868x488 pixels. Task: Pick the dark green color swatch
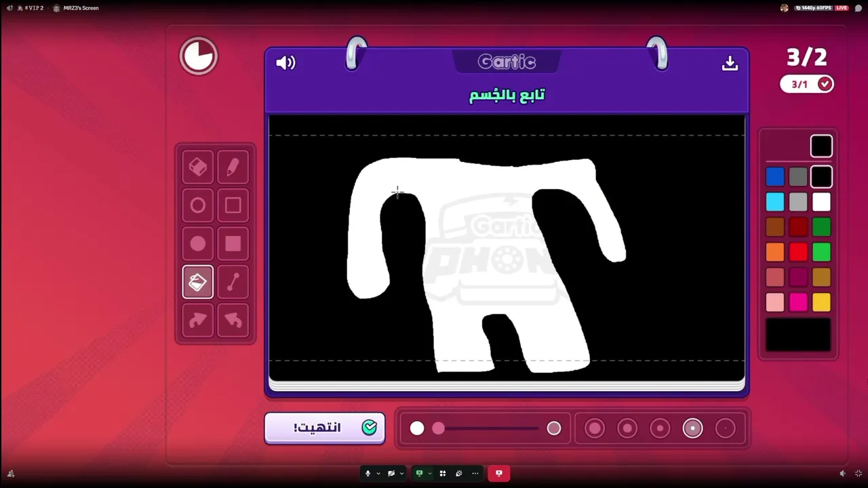pos(821,227)
